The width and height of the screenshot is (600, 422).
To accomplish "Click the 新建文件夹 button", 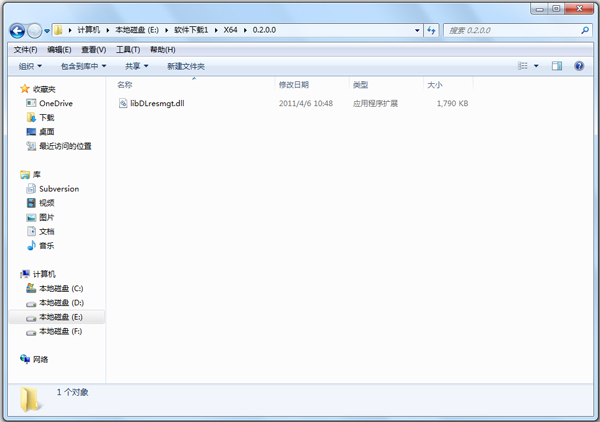I will (x=187, y=66).
